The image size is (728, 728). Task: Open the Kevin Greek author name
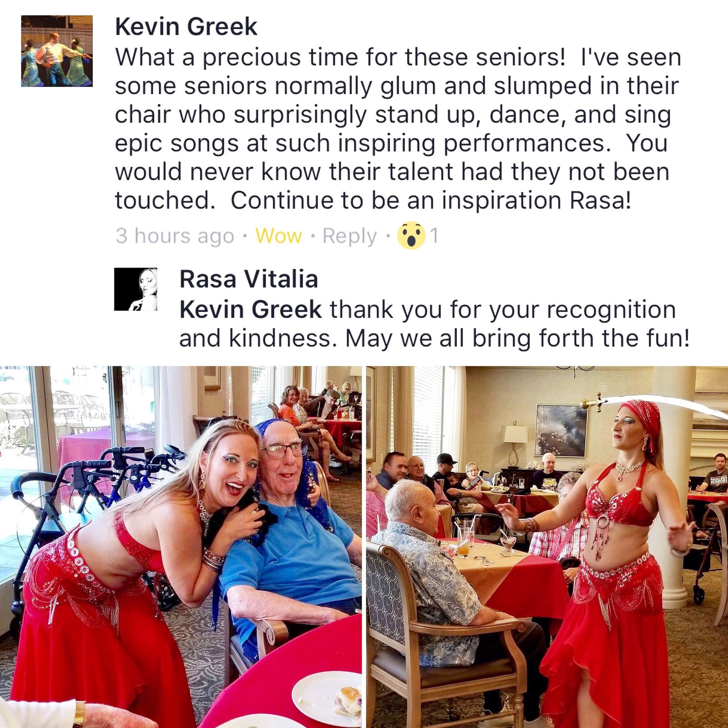186,26
